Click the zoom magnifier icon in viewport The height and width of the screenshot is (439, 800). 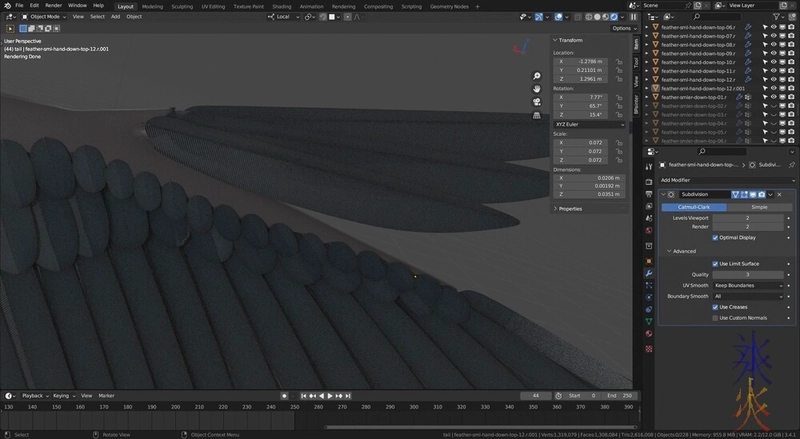[537, 76]
